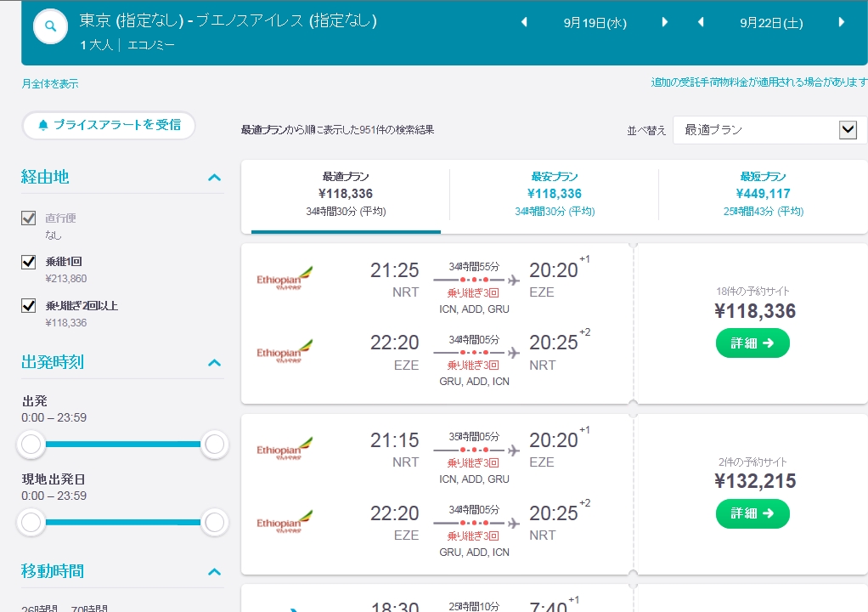Click プライスアラートを受信 button
The height and width of the screenshot is (612, 868).
(x=109, y=125)
